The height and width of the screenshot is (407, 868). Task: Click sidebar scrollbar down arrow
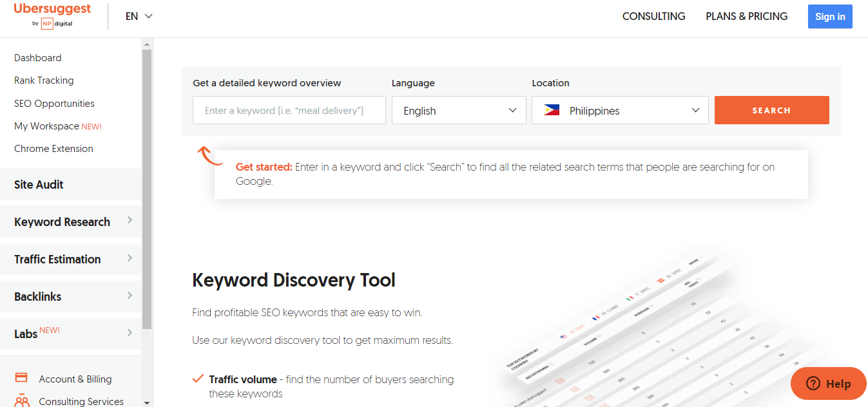click(x=147, y=402)
